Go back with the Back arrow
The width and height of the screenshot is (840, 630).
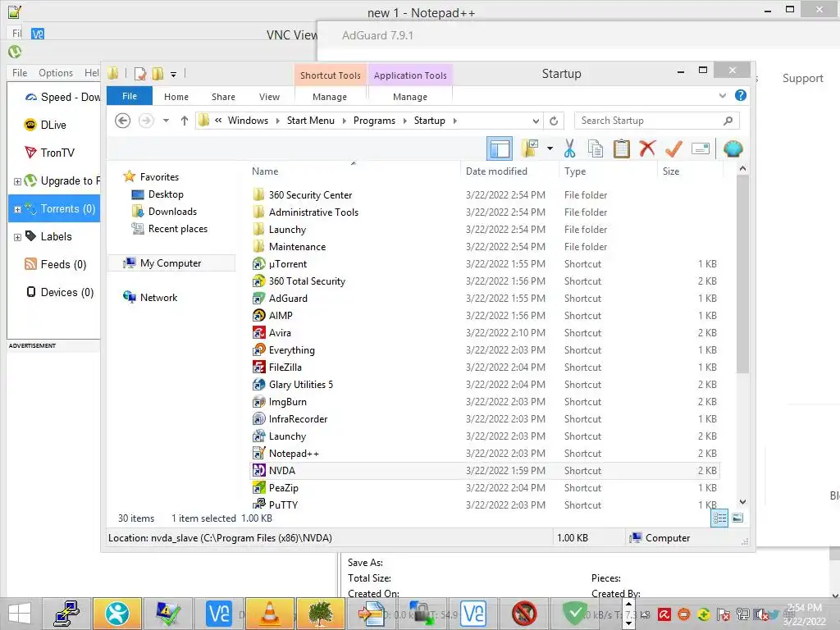(x=123, y=121)
